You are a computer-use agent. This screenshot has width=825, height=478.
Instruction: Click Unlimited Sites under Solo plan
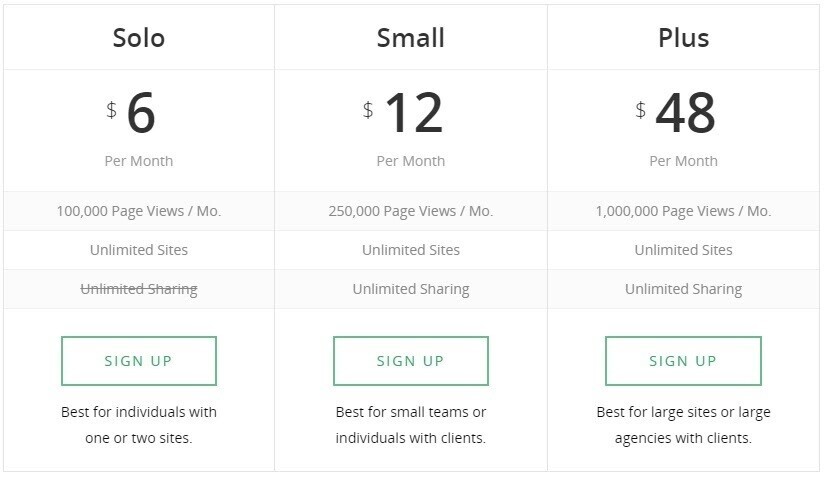[x=139, y=250]
